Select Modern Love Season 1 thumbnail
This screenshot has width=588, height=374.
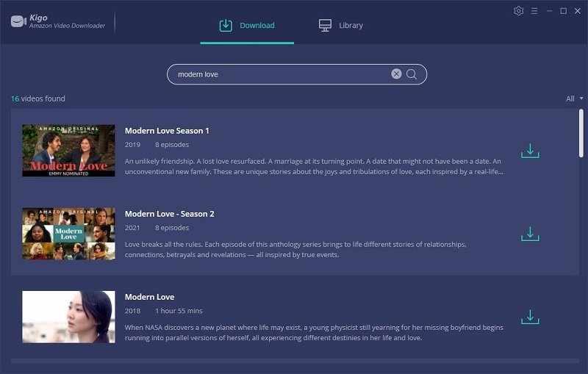(x=68, y=151)
